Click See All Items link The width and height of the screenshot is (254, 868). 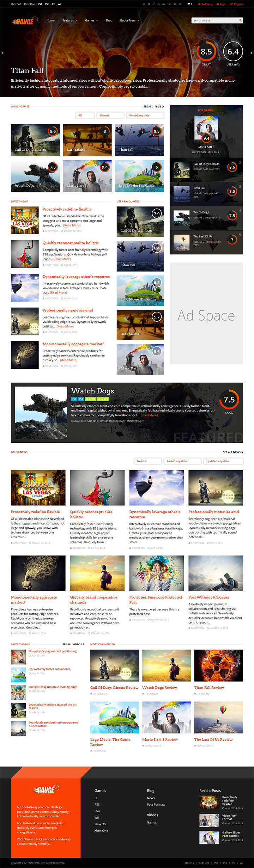tap(153, 106)
